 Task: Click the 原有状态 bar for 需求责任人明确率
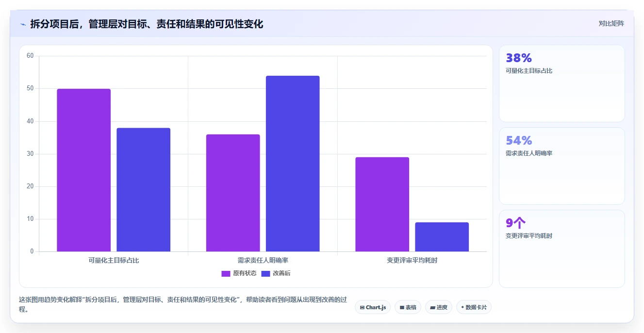click(233, 193)
